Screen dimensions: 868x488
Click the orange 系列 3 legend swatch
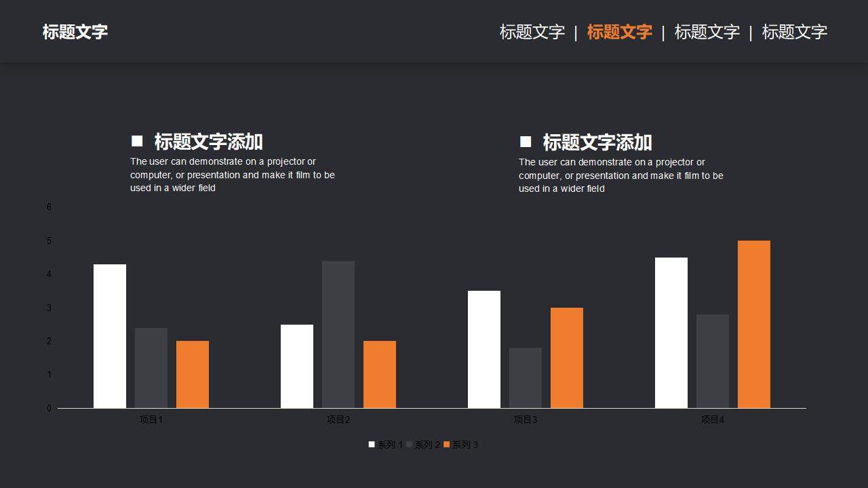pyautogui.click(x=447, y=445)
